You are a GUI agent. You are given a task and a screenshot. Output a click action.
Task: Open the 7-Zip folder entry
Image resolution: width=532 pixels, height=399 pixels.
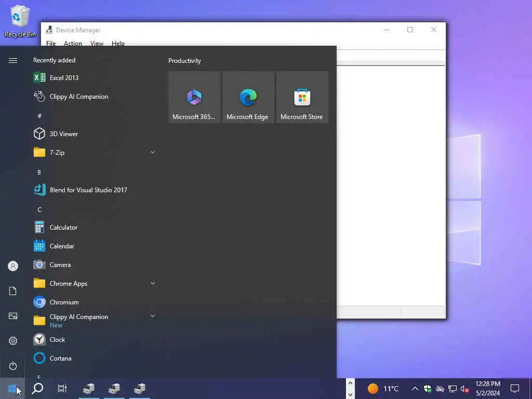point(95,152)
